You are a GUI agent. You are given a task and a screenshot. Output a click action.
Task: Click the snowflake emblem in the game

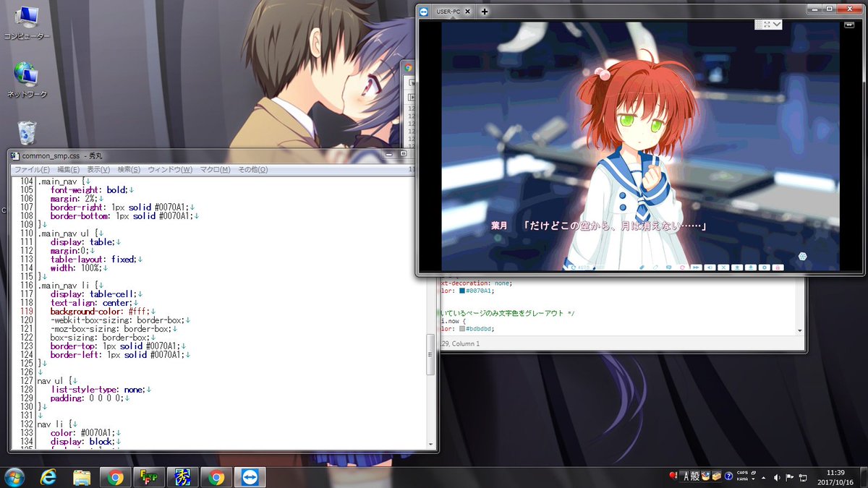(x=802, y=256)
